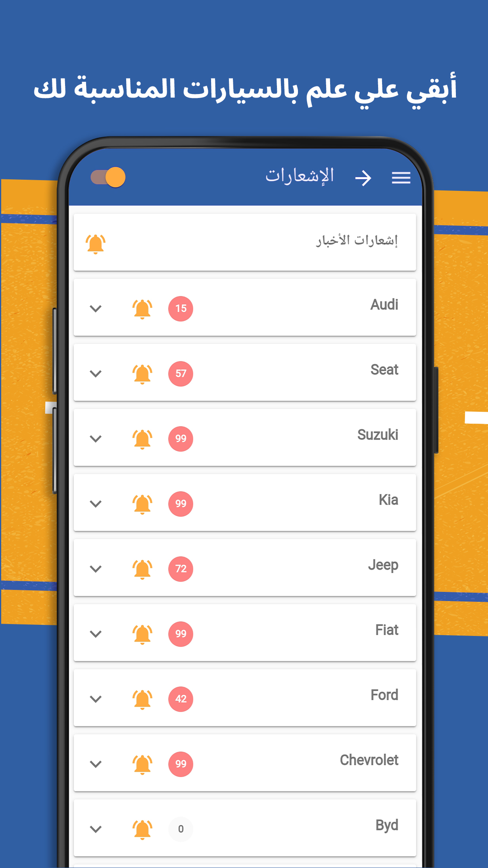Toggle the Audi notification bell
This screenshot has width=488, height=868.
tap(142, 309)
